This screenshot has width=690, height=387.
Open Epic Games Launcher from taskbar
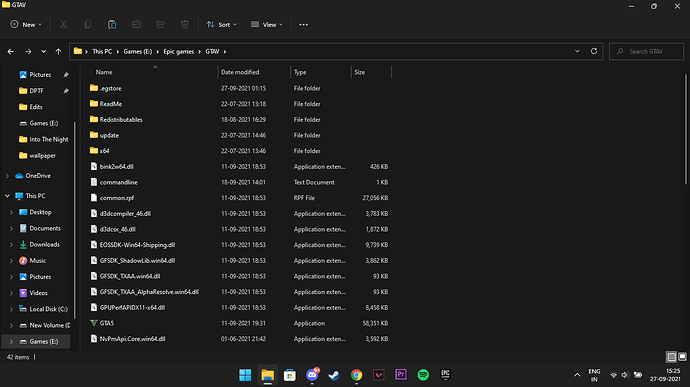445,375
